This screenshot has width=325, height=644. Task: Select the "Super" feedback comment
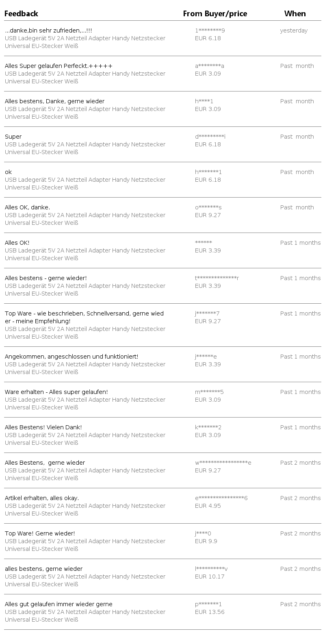[x=13, y=137]
